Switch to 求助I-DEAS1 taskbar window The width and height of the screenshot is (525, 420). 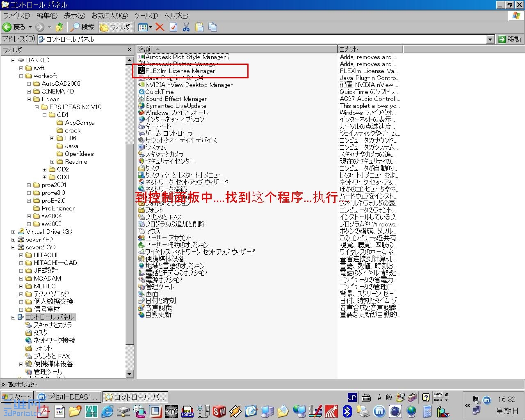tap(68, 397)
